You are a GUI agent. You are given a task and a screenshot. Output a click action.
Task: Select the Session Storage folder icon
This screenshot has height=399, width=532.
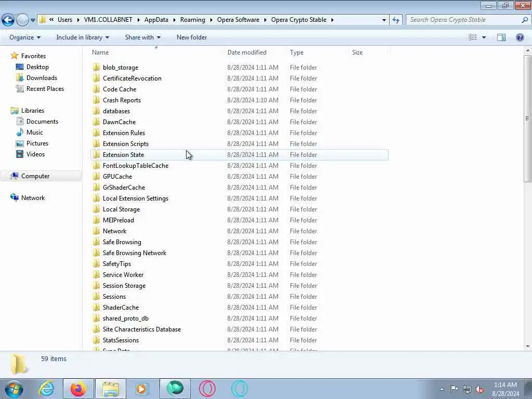(96, 285)
